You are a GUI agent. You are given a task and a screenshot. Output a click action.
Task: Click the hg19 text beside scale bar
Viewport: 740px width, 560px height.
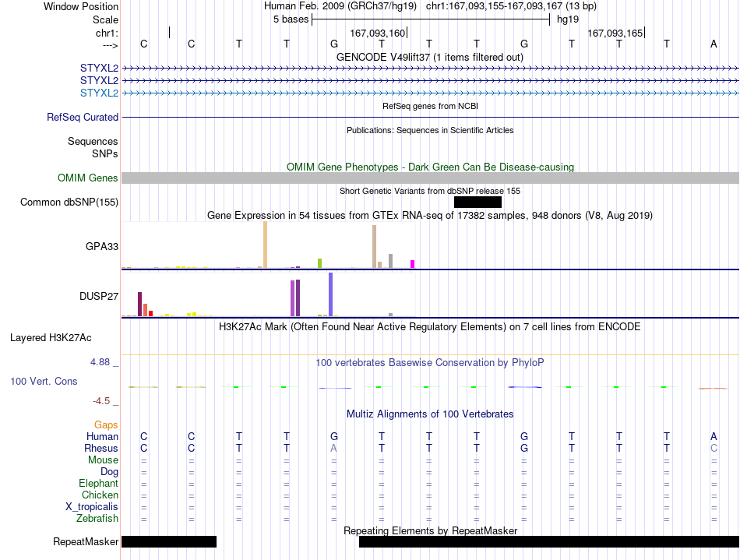[x=568, y=19]
